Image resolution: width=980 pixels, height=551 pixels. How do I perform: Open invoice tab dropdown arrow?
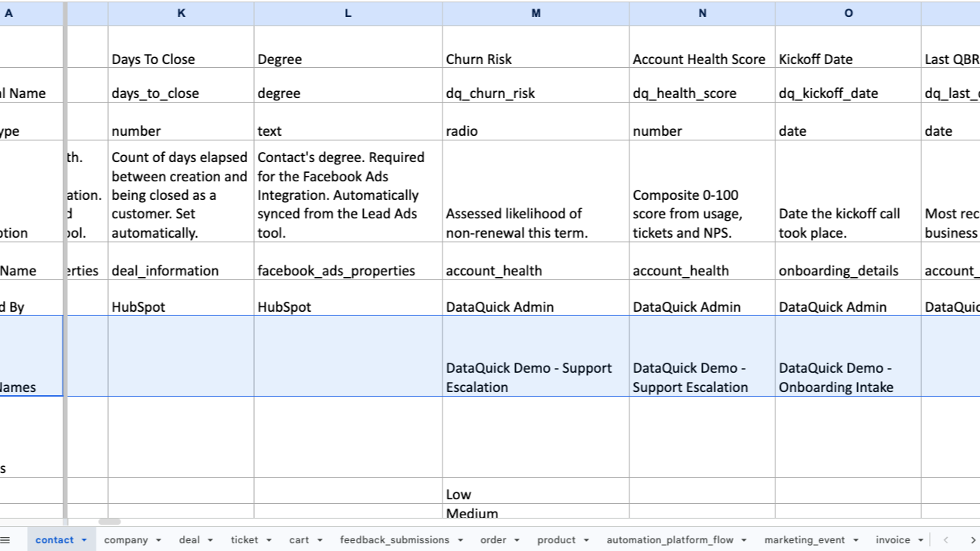tap(921, 540)
